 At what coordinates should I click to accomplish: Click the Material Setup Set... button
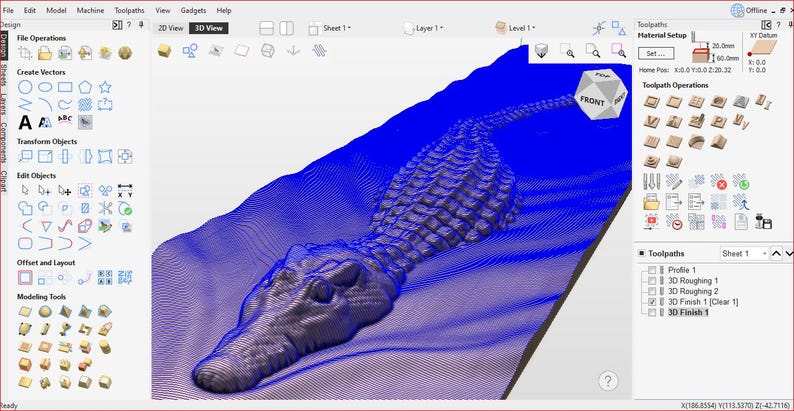(656, 53)
